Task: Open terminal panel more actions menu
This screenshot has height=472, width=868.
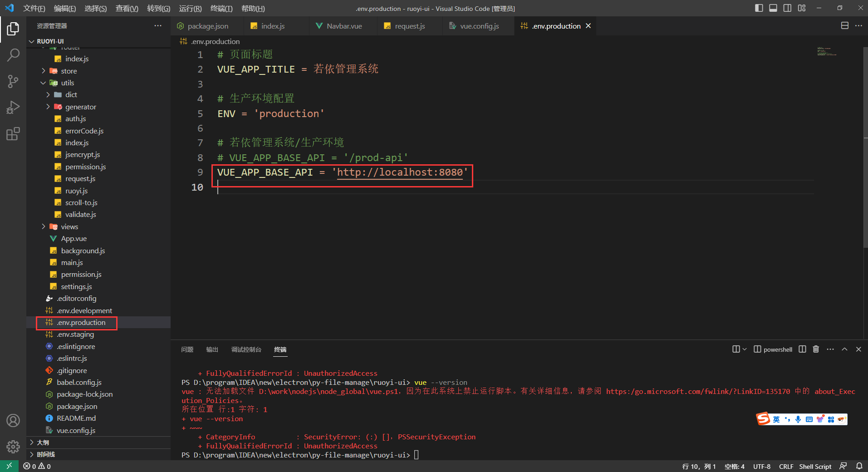Action: tap(830, 349)
